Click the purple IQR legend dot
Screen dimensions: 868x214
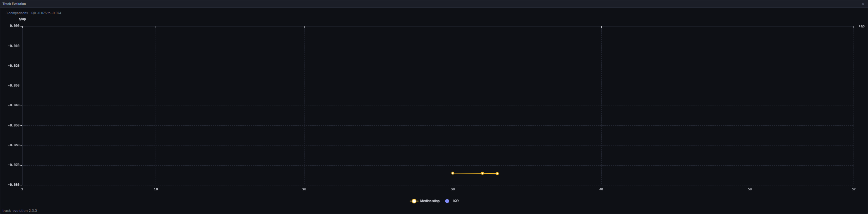(447, 201)
